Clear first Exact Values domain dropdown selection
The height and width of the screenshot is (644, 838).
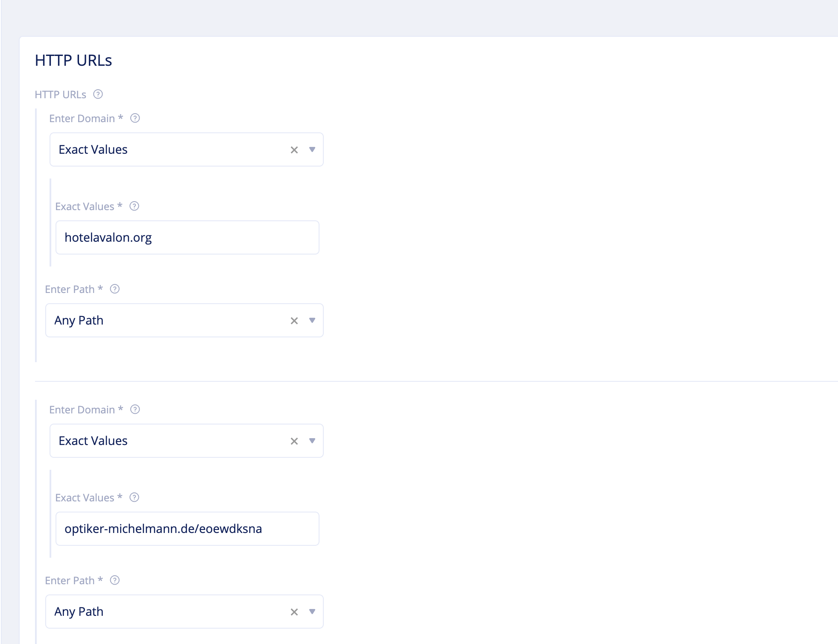(x=294, y=150)
